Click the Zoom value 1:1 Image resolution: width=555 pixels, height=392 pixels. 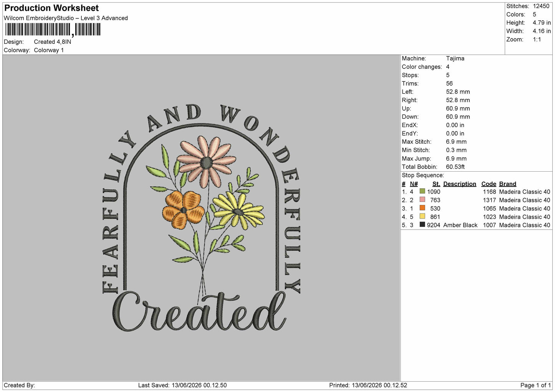537,40
